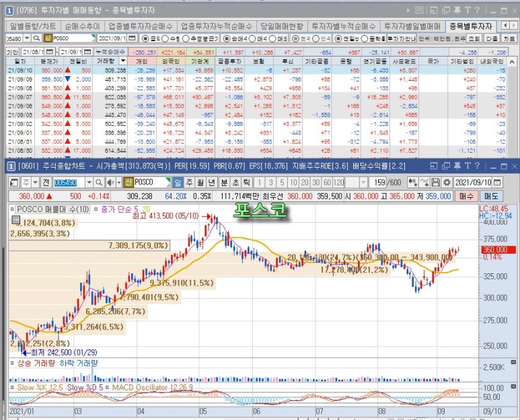Click the help question mark in the investor trading title bar

[x=477, y=10]
